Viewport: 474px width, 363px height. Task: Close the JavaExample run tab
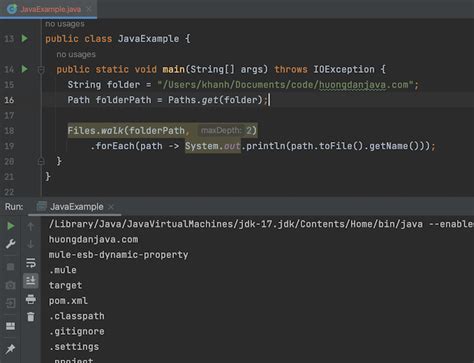point(111,207)
